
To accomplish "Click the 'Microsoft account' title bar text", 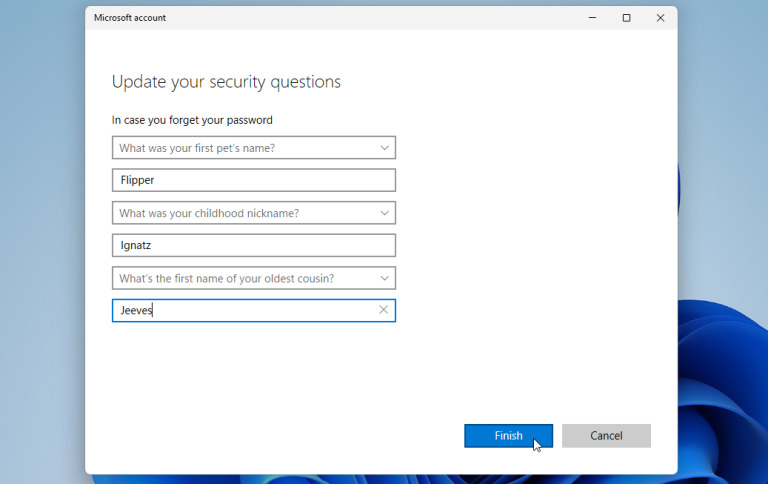I will click(x=130, y=18).
